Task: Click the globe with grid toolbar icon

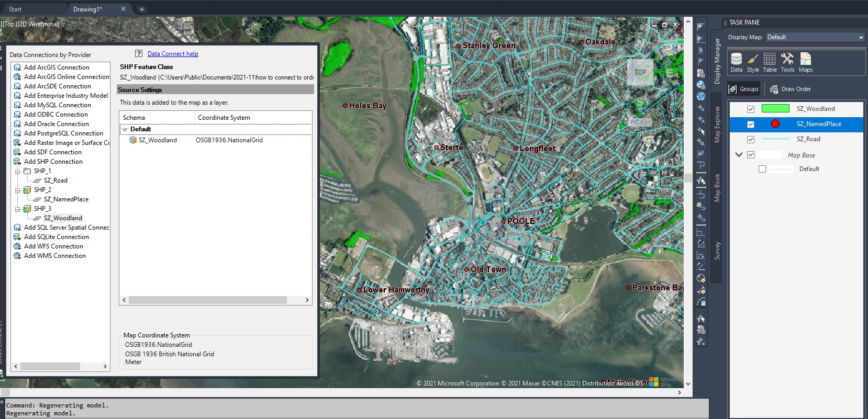Action: click(701, 85)
